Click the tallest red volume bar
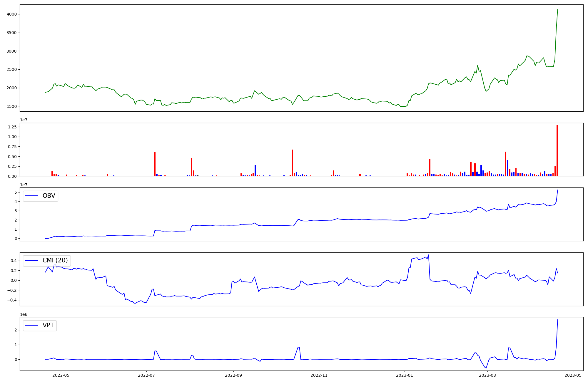The height and width of the screenshot is (382, 588). point(557,150)
